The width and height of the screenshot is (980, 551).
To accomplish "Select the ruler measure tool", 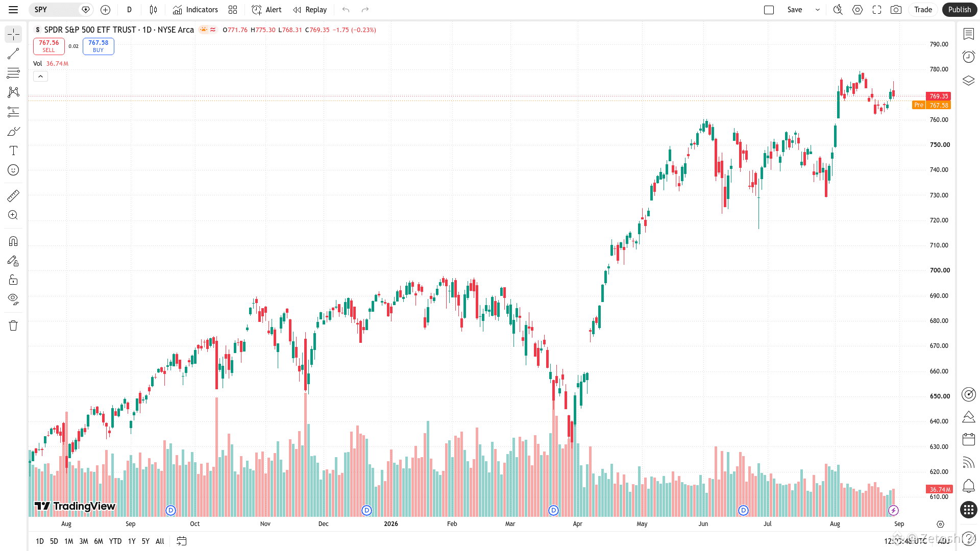I will pyautogui.click(x=13, y=195).
